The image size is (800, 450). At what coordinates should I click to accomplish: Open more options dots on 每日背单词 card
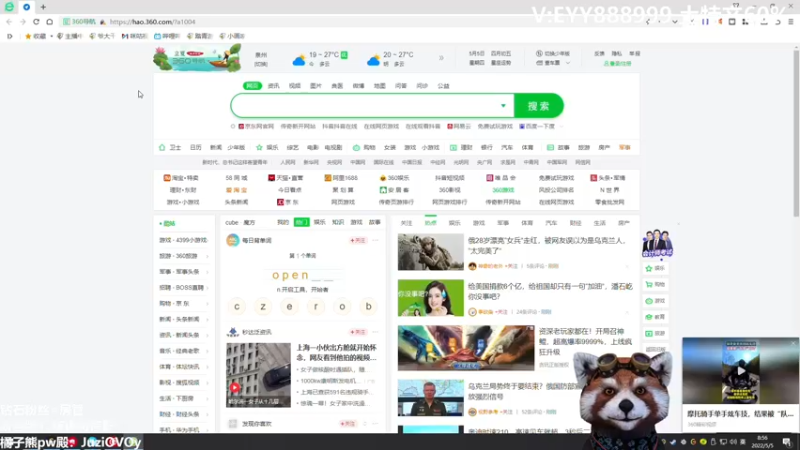(376, 240)
